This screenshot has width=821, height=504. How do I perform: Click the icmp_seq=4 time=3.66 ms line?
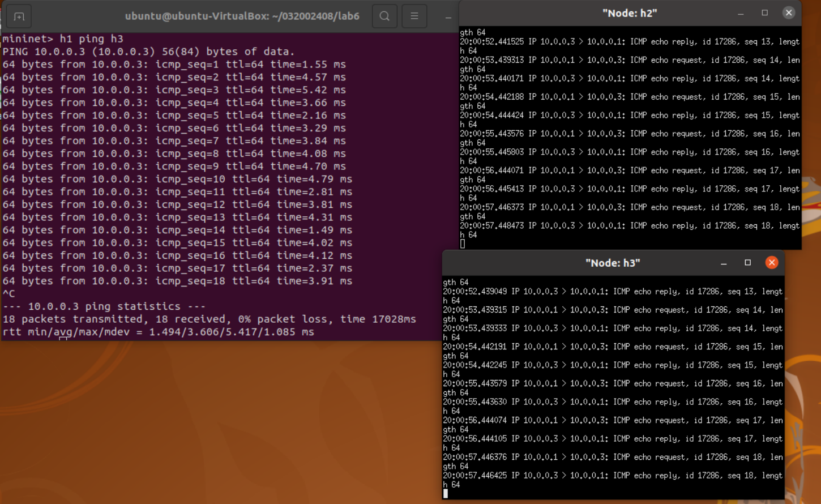(x=174, y=102)
